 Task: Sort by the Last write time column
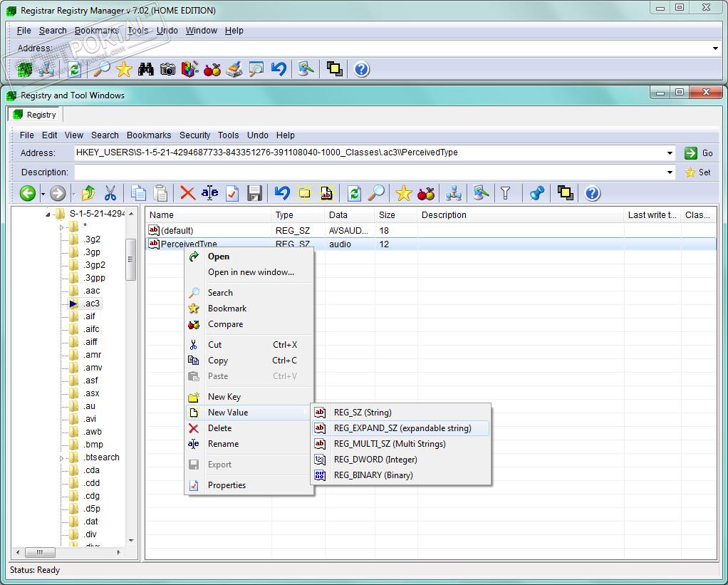652,215
